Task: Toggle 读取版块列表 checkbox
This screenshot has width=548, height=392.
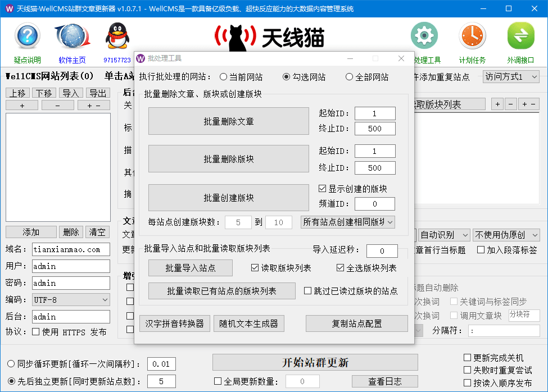Action: [x=255, y=268]
